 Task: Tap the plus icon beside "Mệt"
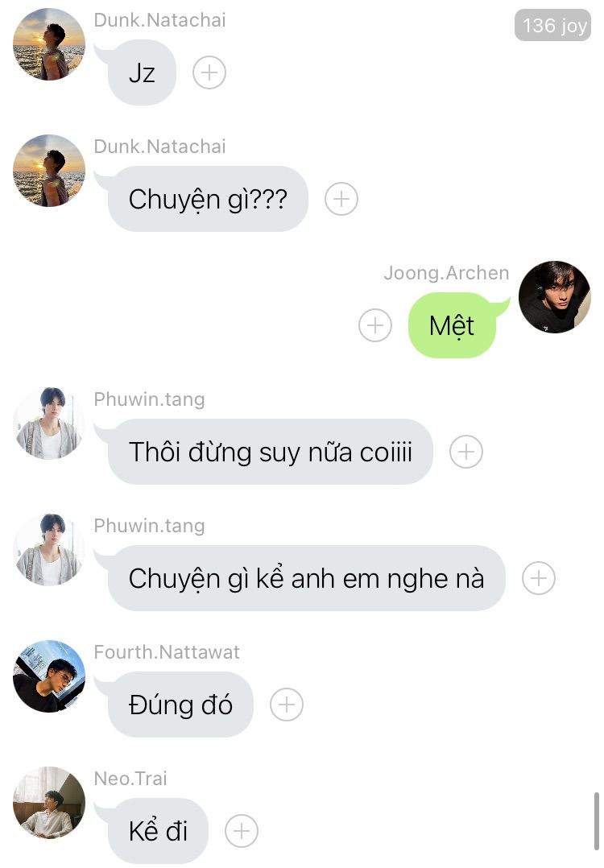(375, 325)
